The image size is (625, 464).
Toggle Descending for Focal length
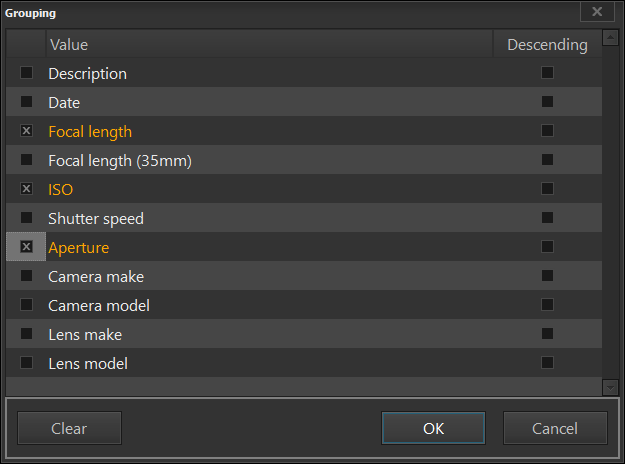coord(547,131)
